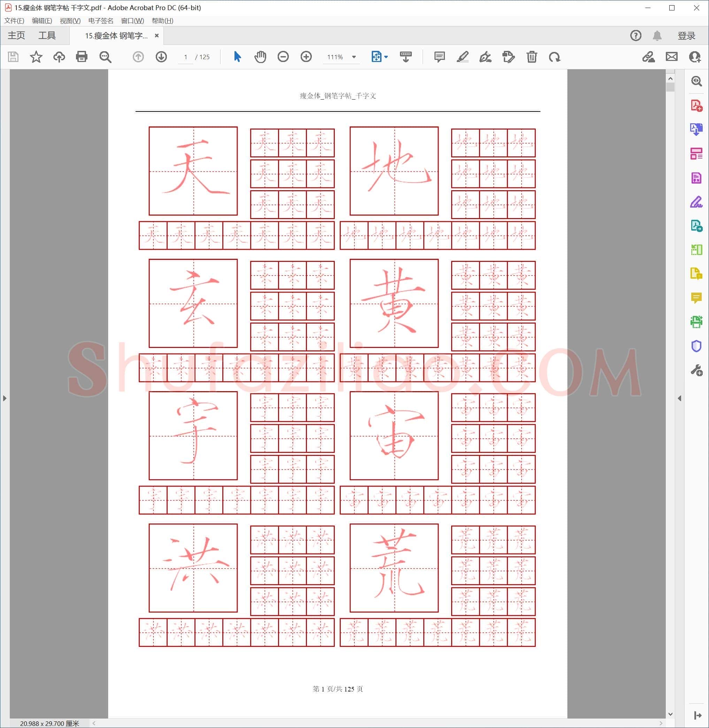Upload file to cloud icon
This screenshot has height=728, width=709.
[x=59, y=57]
